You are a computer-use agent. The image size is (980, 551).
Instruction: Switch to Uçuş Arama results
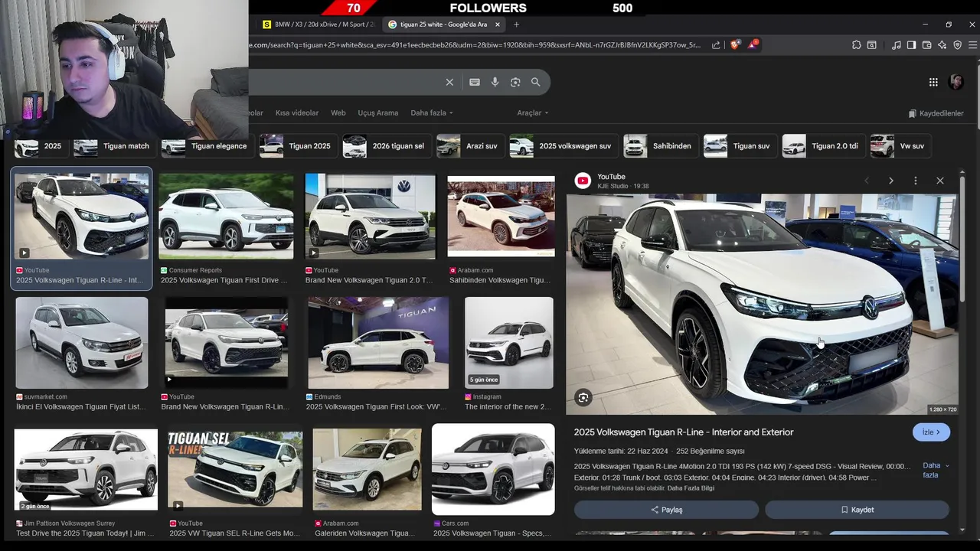(378, 113)
